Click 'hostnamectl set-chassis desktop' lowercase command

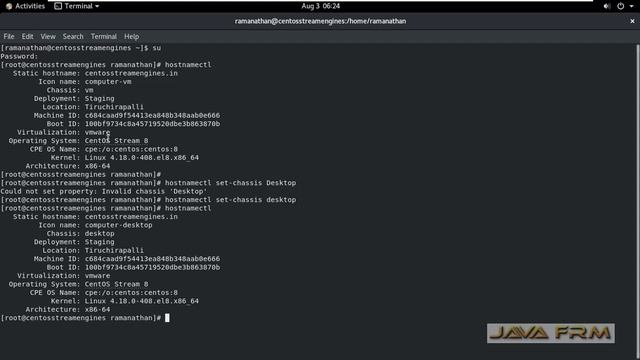tap(230, 200)
